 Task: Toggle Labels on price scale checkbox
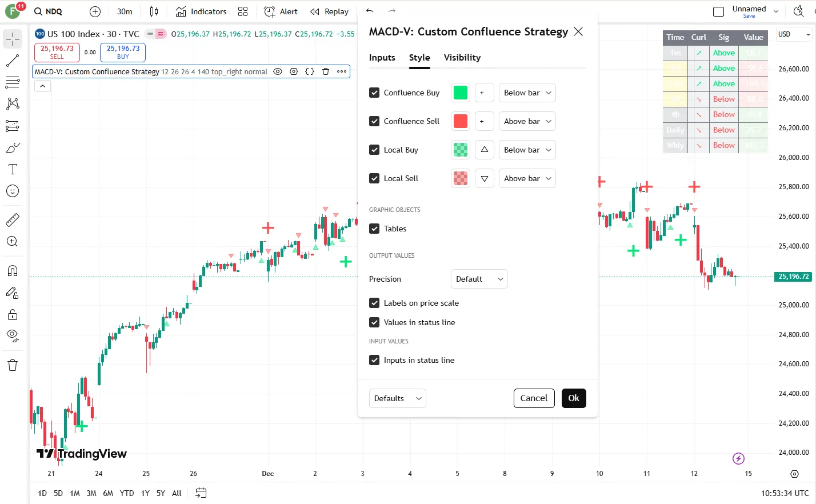coord(374,303)
